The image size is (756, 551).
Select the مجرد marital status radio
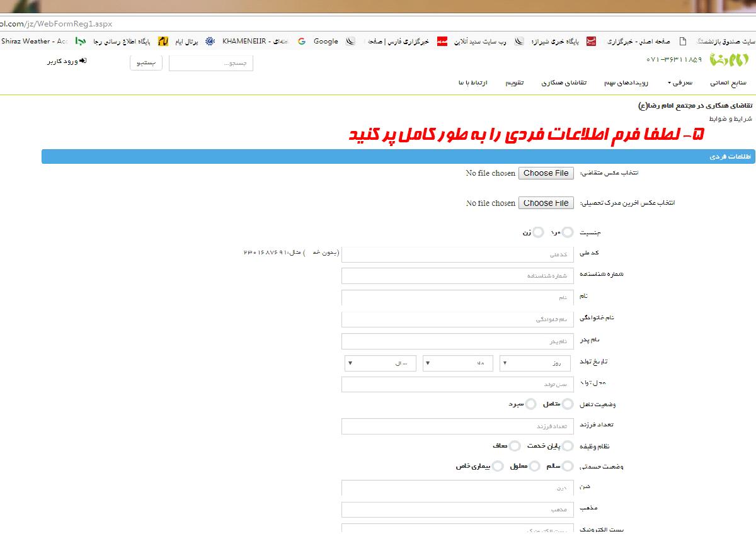tap(531, 404)
